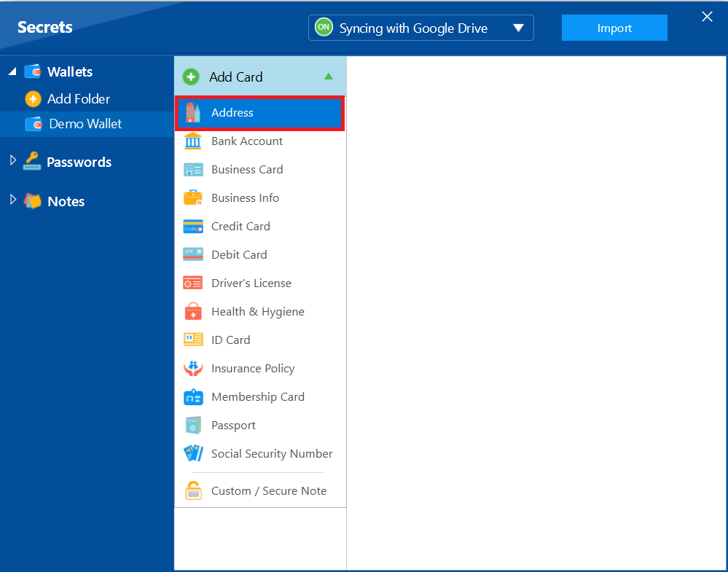Viewport: 728px width, 572px height.
Task: Click the Business Card icon
Action: 192,170
